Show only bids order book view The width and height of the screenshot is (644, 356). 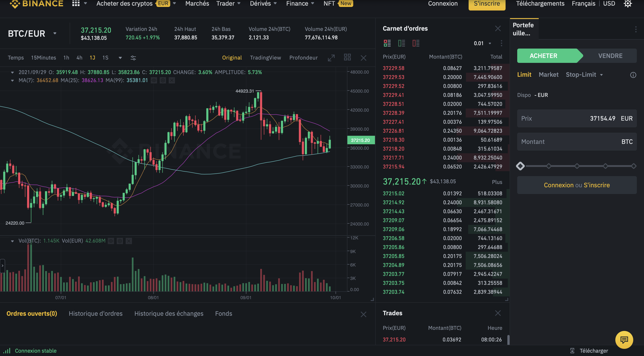pyautogui.click(x=401, y=43)
